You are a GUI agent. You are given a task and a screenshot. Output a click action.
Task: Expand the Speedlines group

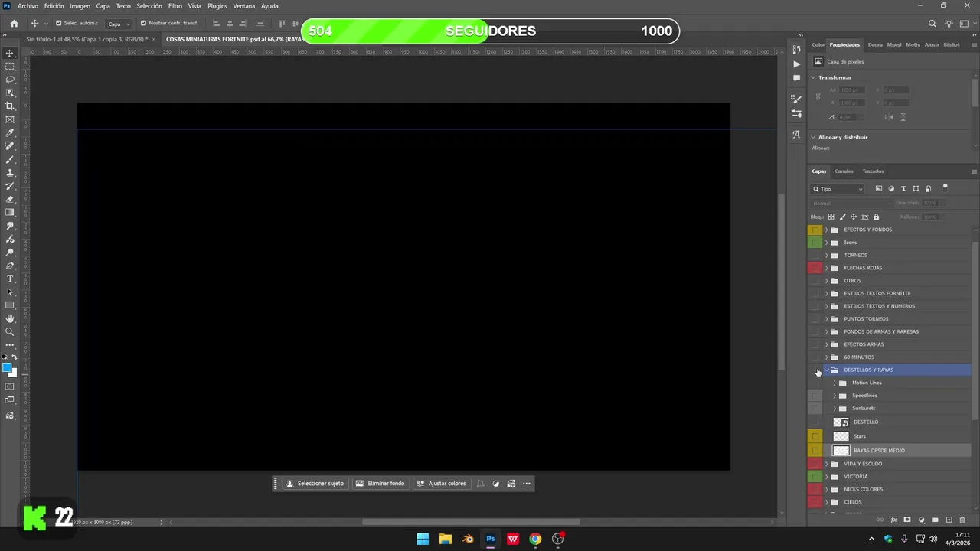[x=835, y=396]
